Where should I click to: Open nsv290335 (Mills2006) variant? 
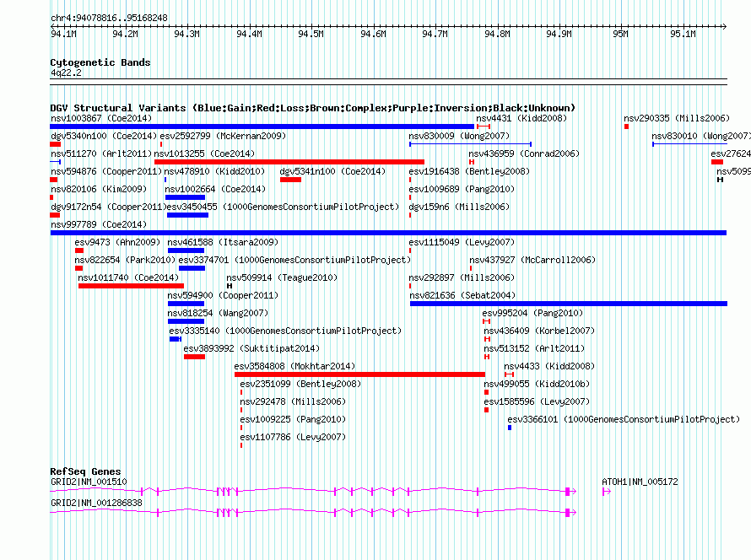coord(676,118)
